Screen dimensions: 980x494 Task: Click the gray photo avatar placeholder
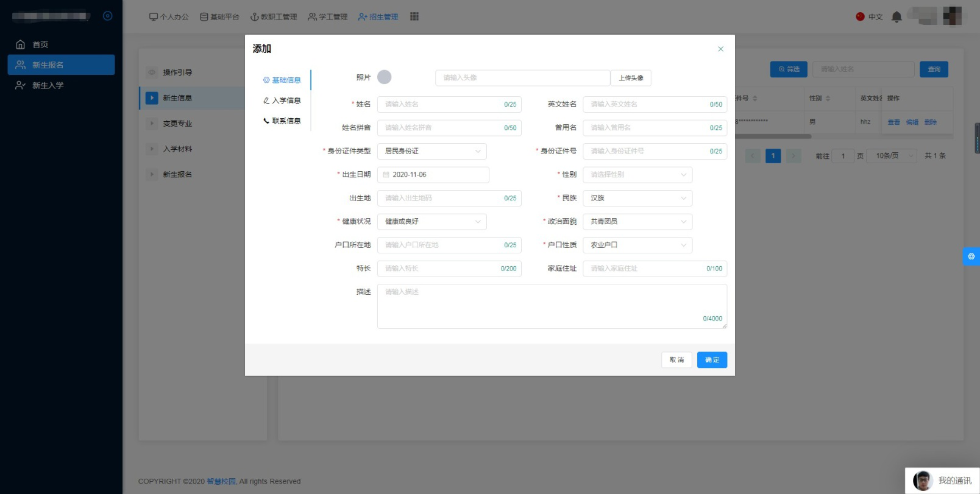[x=384, y=77]
